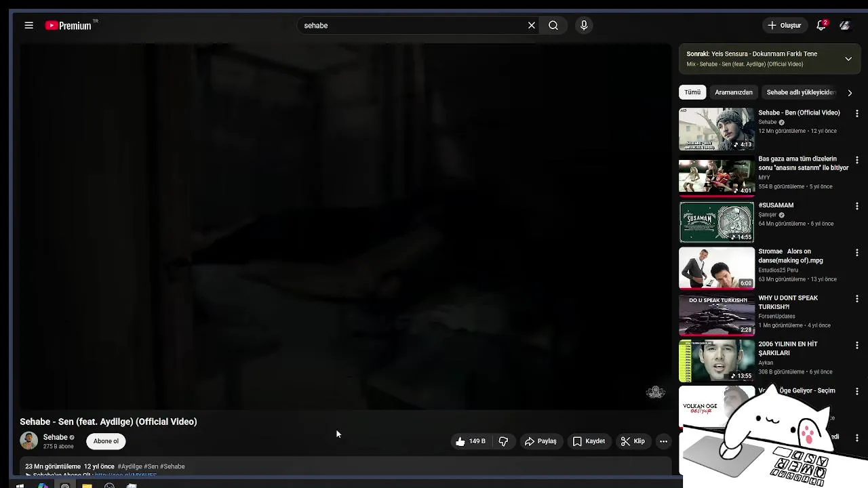The height and width of the screenshot is (488, 868).
Task: Open the #SUSAMAM video thumbnail
Action: tap(717, 222)
